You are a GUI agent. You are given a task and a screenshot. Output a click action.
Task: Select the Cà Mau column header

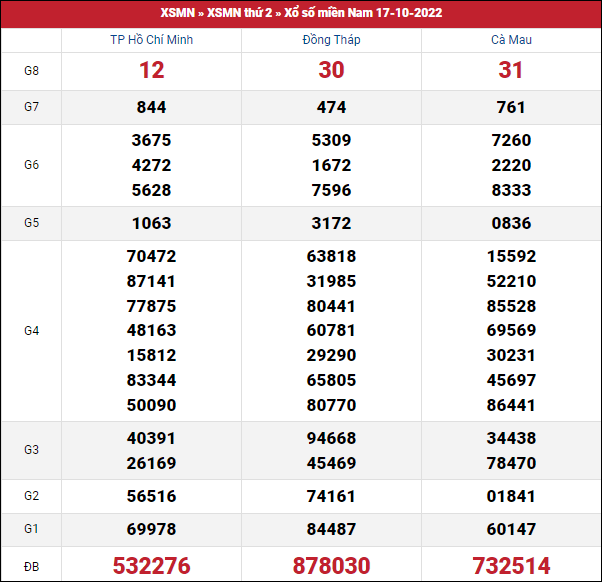pos(511,40)
